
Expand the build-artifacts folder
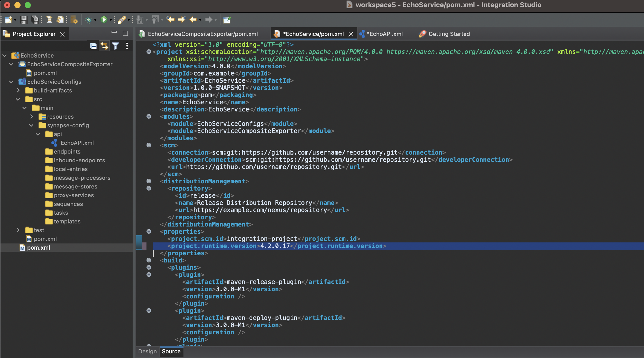[x=18, y=90]
